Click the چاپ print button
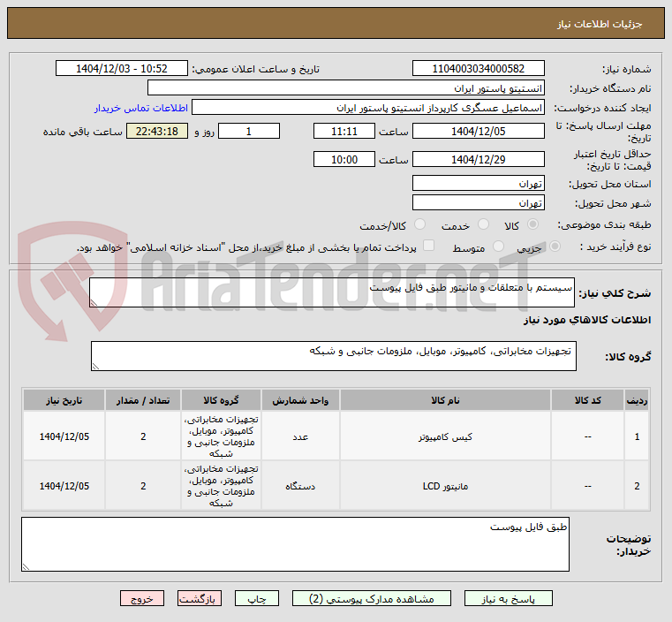Viewport: 672px width, 622px height. tap(257, 598)
